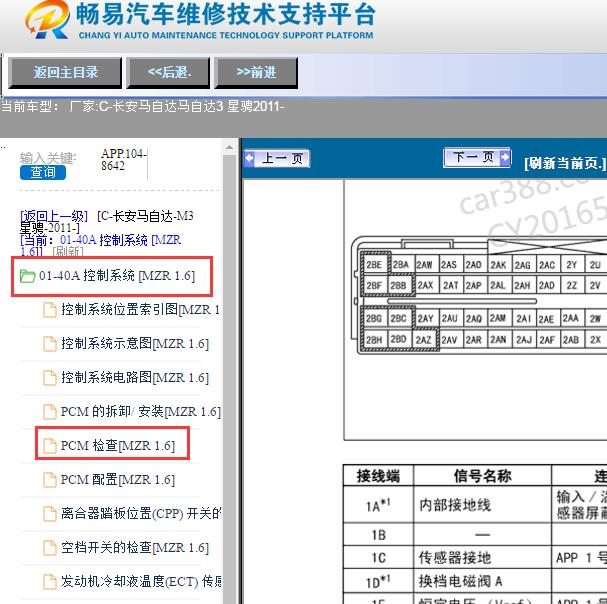Go back with the <<后退 button
Screen dimensions: 607x604
click(168, 72)
